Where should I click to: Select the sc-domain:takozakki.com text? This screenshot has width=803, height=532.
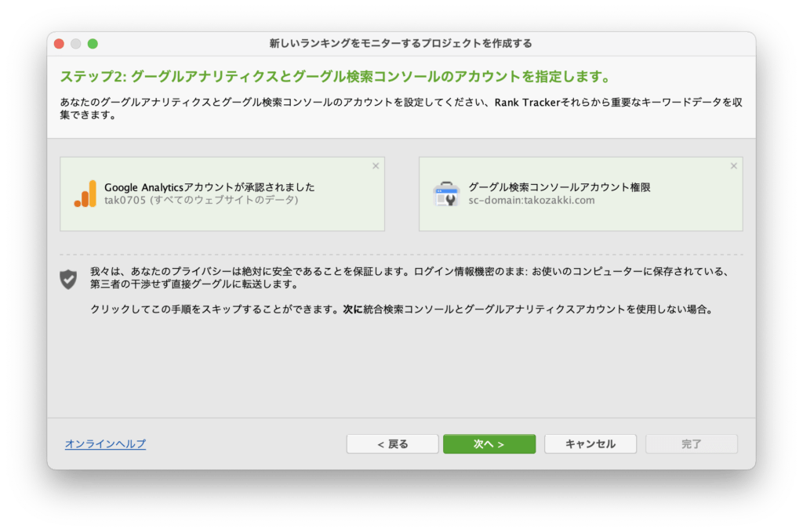click(532, 200)
